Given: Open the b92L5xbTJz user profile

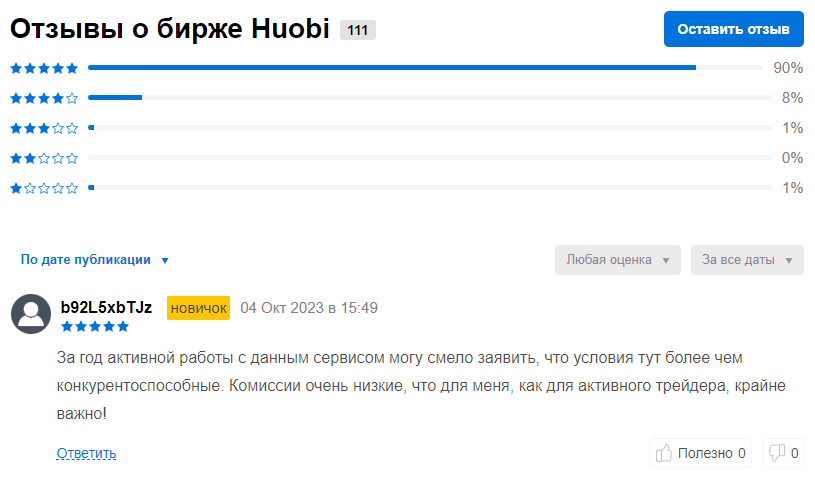Looking at the screenshot, I should click(106, 307).
